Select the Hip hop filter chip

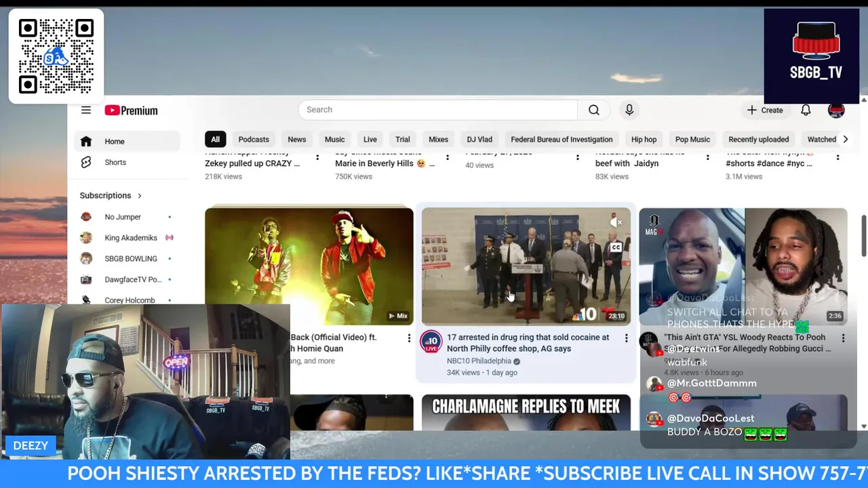644,139
